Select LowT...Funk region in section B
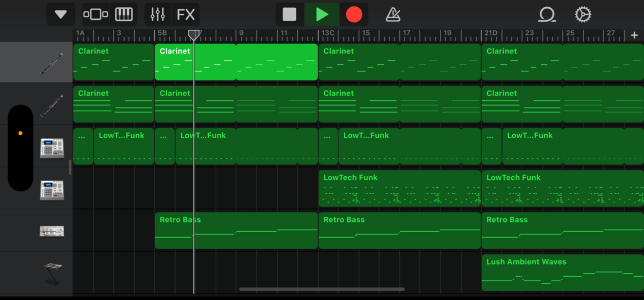This screenshot has width=644, height=300. (247, 146)
